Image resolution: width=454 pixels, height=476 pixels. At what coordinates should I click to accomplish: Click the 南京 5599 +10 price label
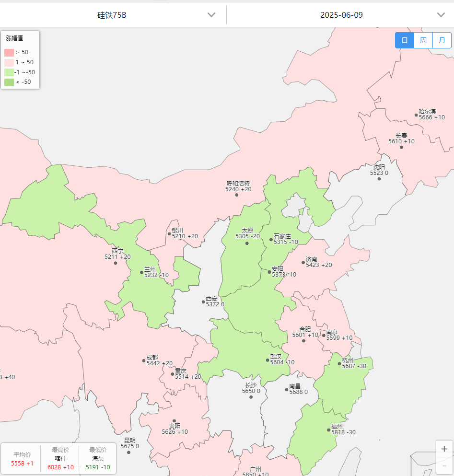(x=339, y=335)
